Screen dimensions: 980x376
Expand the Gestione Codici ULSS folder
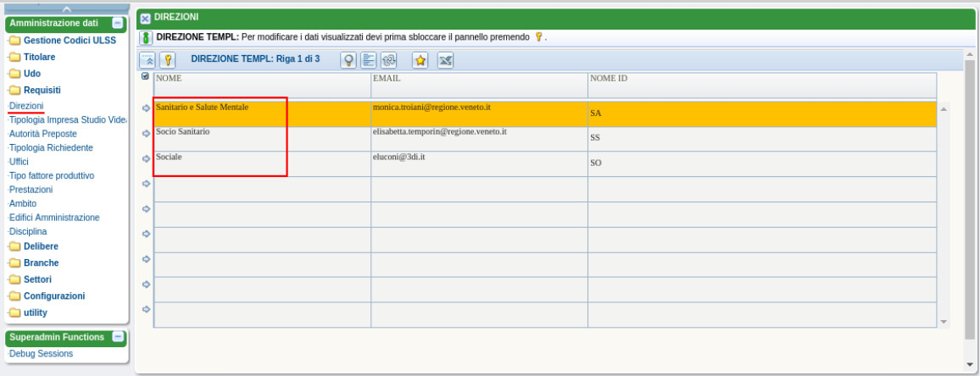point(70,41)
